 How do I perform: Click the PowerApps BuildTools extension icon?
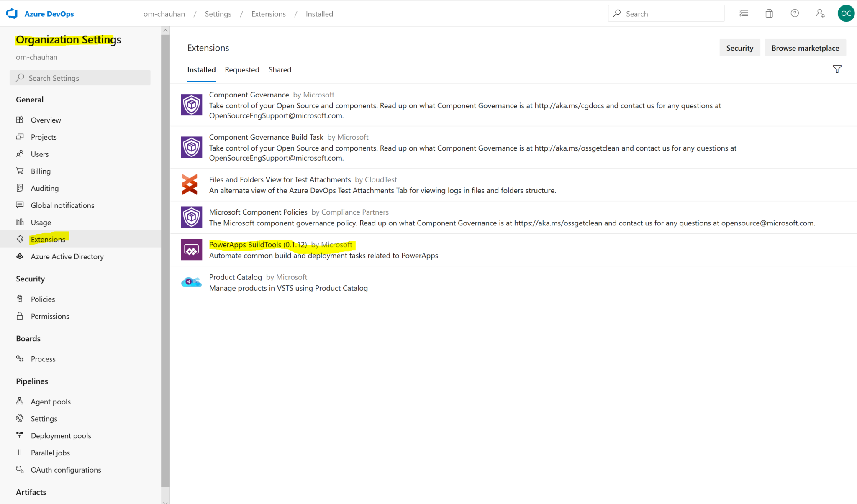pyautogui.click(x=191, y=249)
